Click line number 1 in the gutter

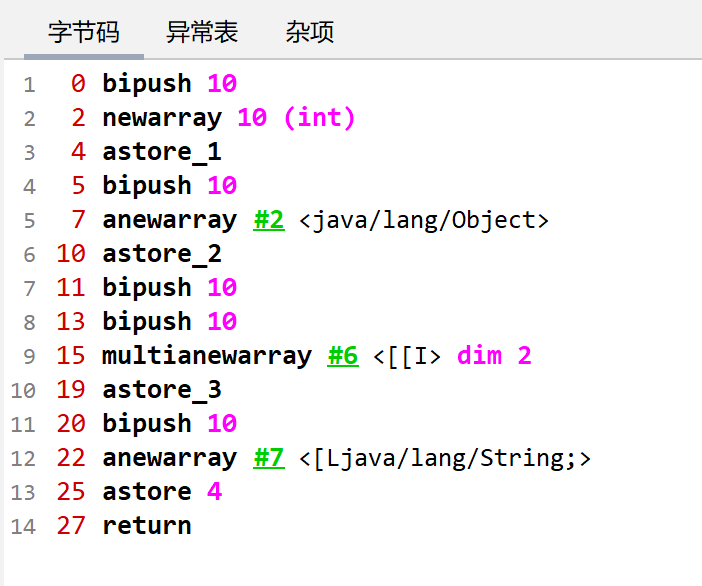click(28, 85)
